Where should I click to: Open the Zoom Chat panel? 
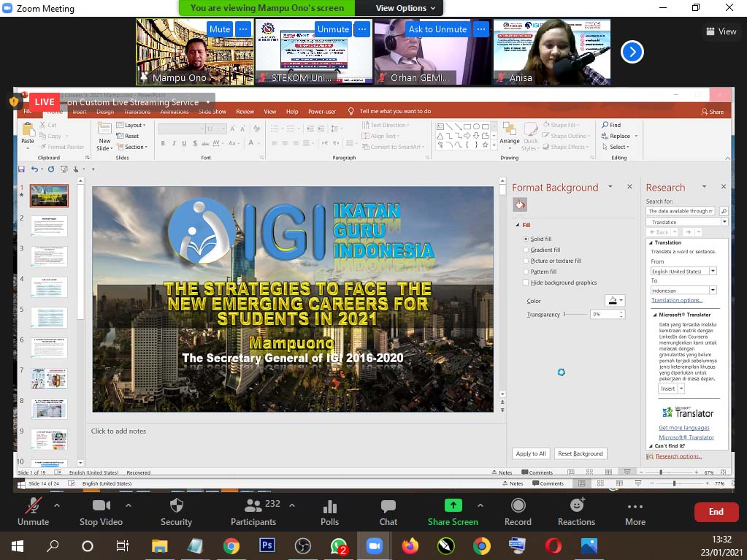coord(388,511)
